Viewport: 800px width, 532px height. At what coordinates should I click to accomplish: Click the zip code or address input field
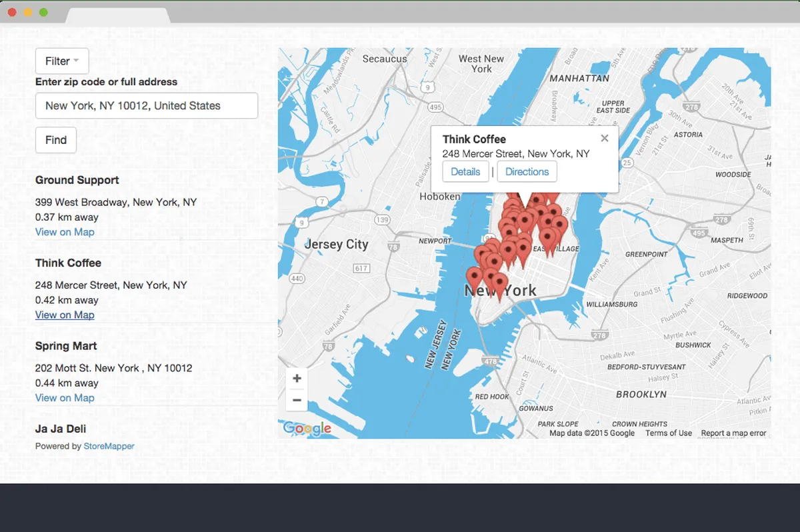[x=147, y=105]
